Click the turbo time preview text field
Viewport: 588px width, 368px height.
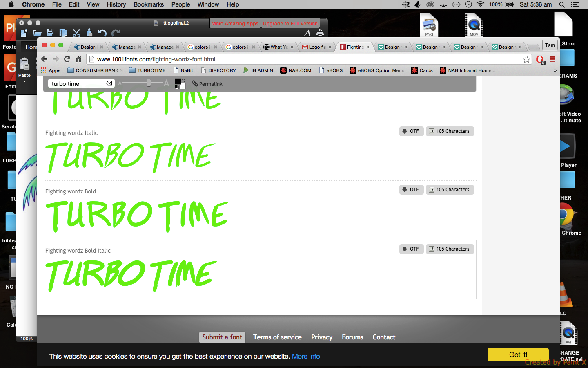pyautogui.click(x=78, y=84)
